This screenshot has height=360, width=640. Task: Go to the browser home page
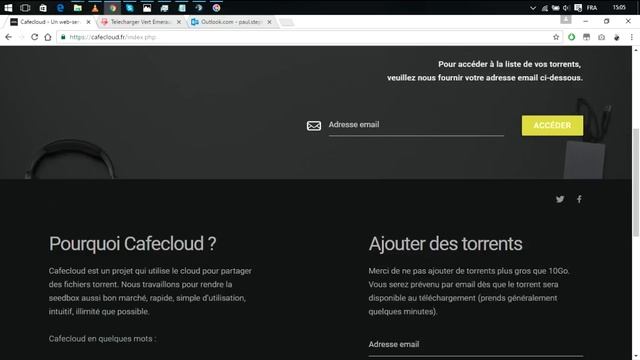[48, 37]
